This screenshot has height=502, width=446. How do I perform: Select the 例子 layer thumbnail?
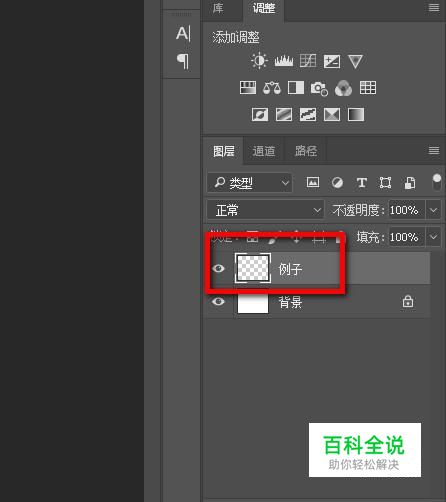point(253,268)
